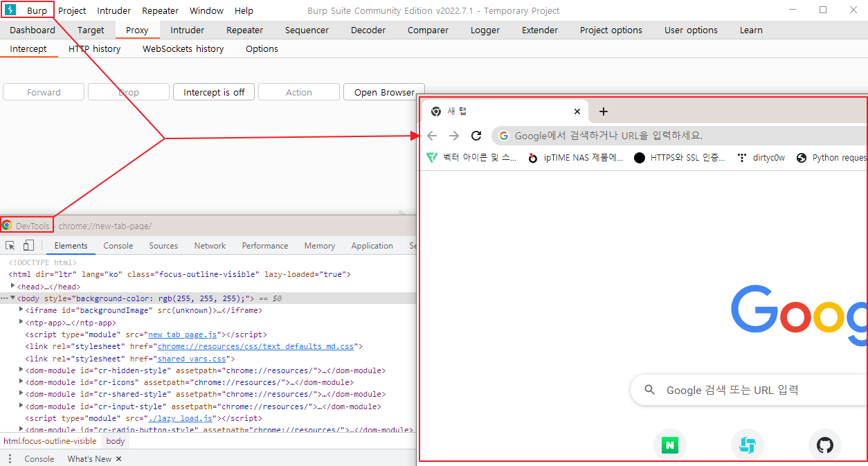The height and width of the screenshot is (466, 868).
Task: Open the Decoder tab
Action: (368, 30)
